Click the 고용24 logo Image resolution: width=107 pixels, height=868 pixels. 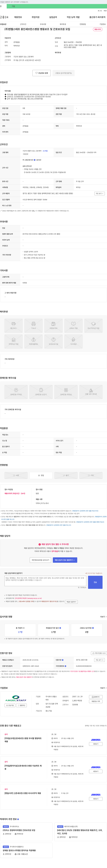click(x=4, y=17)
